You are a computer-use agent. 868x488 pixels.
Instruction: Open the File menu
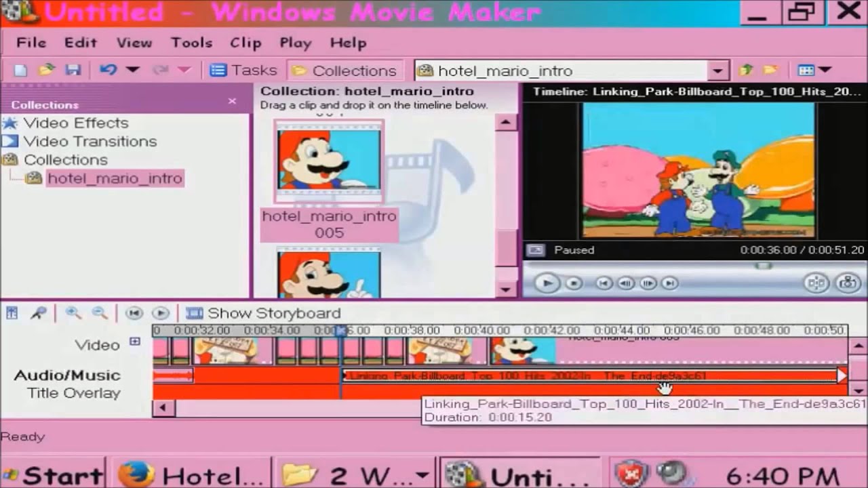31,43
